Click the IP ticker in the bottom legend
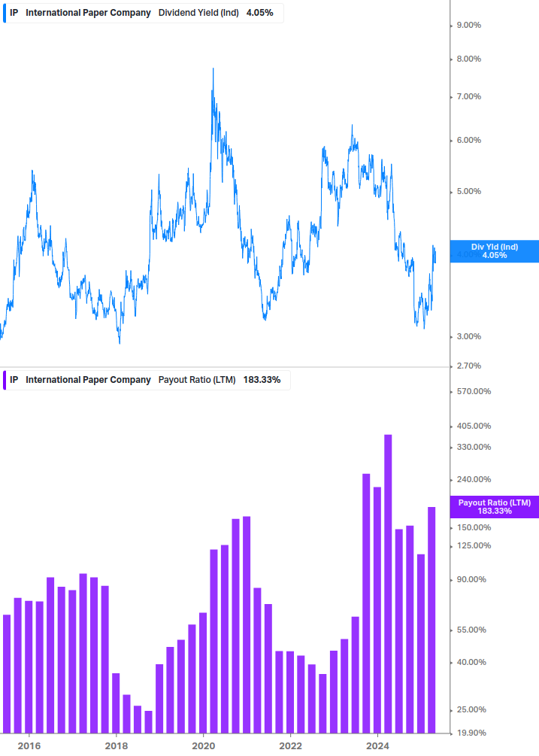The width and height of the screenshot is (539, 756). 14,380
